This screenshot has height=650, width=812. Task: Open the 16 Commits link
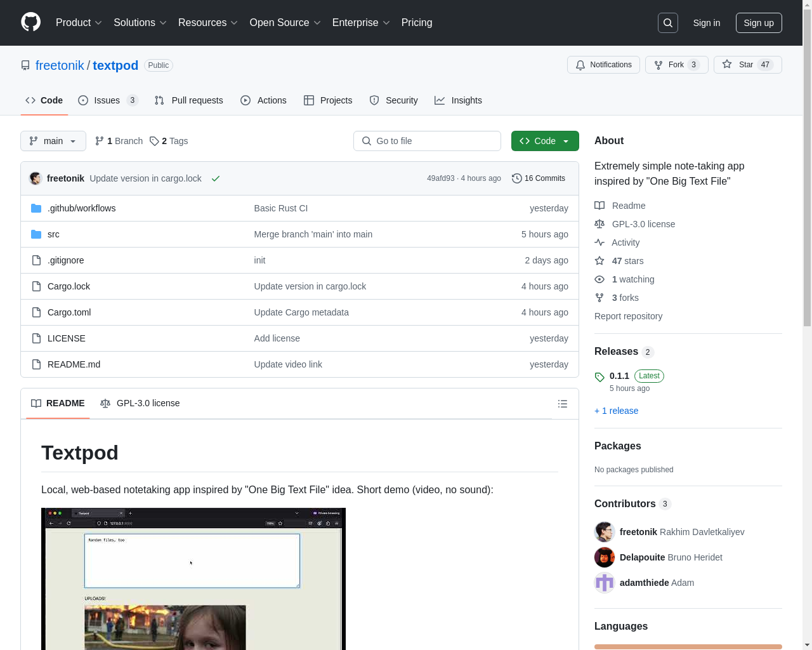click(539, 178)
